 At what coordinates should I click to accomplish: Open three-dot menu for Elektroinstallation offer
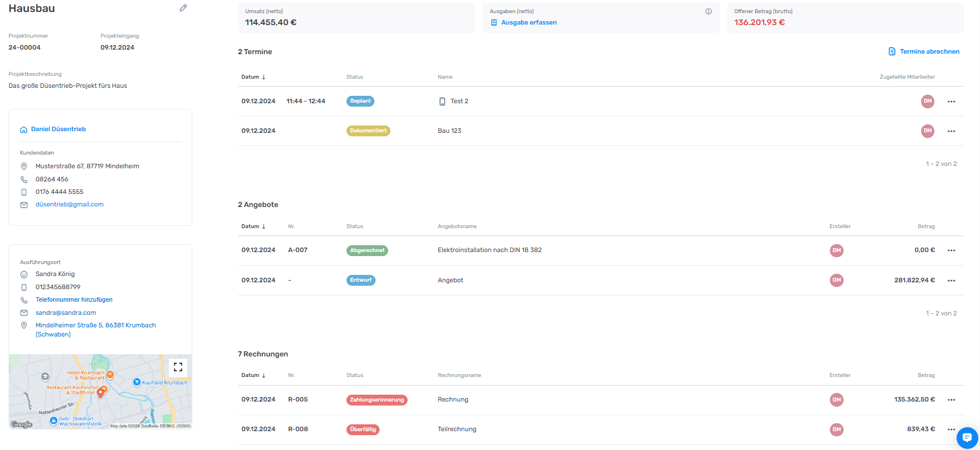point(951,250)
